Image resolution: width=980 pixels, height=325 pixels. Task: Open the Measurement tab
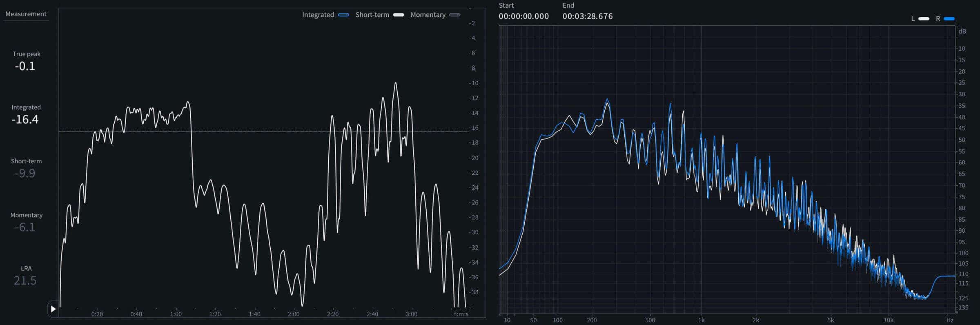[x=26, y=14]
